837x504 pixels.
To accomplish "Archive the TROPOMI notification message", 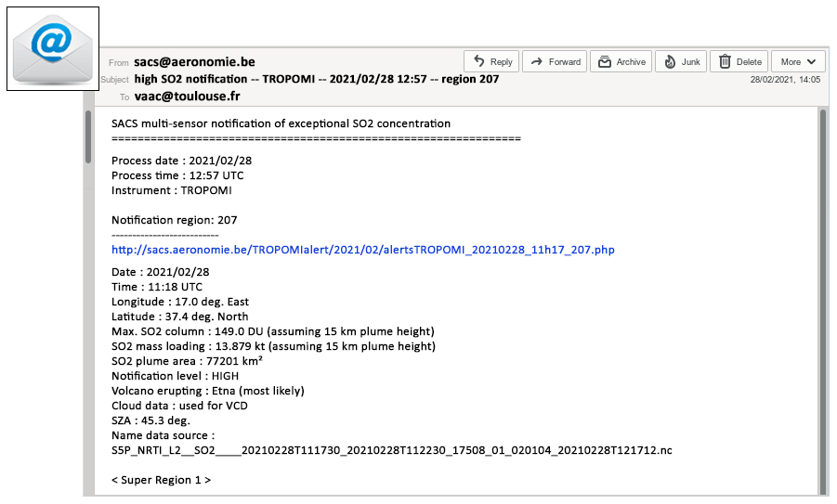I will coord(621,62).
